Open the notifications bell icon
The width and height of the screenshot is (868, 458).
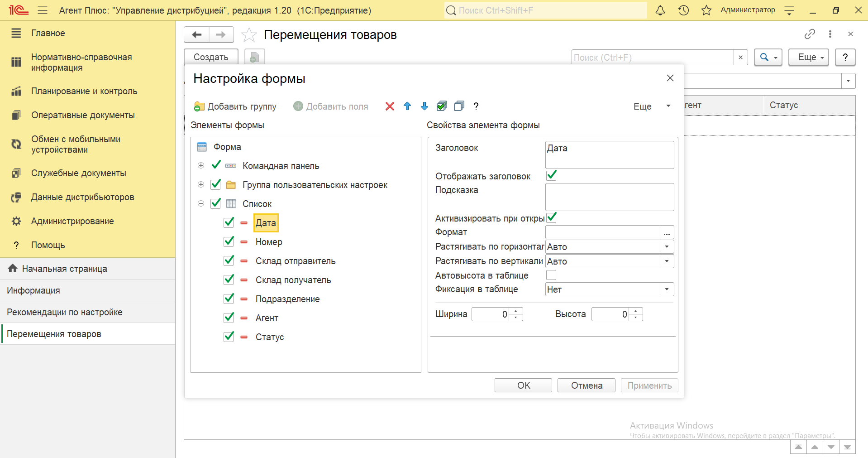coord(660,10)
